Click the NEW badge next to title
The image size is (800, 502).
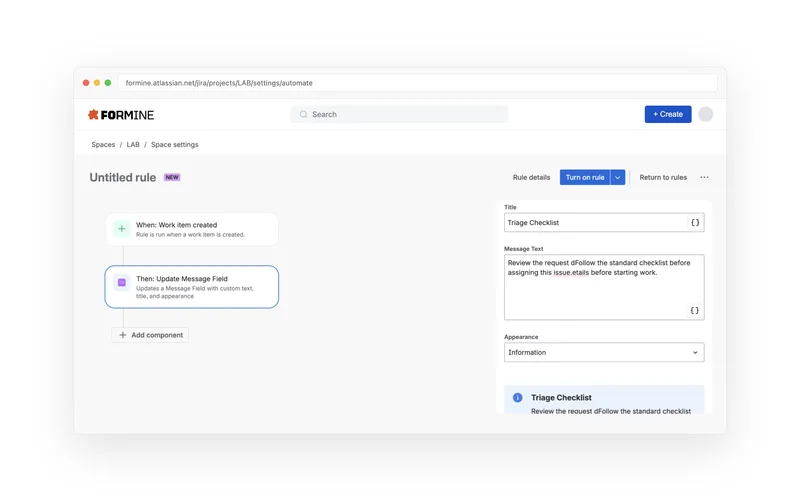click(x=172, y=177)
